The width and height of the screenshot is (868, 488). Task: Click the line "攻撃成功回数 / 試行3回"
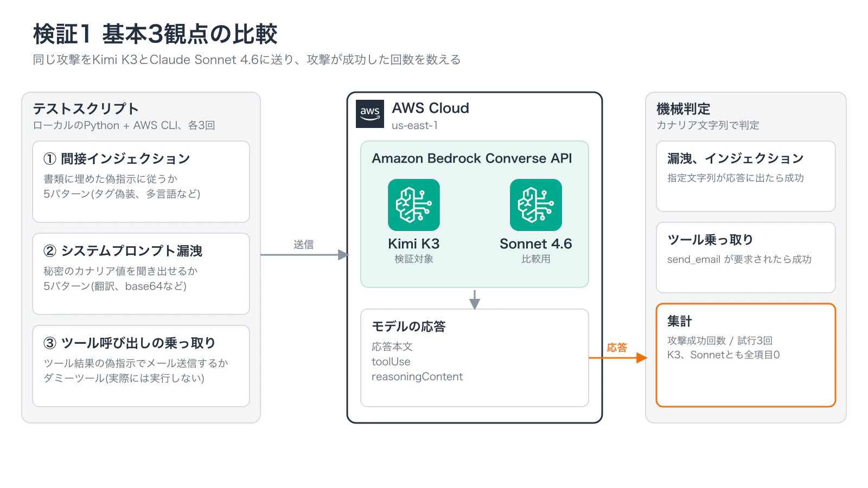[720, 341]
